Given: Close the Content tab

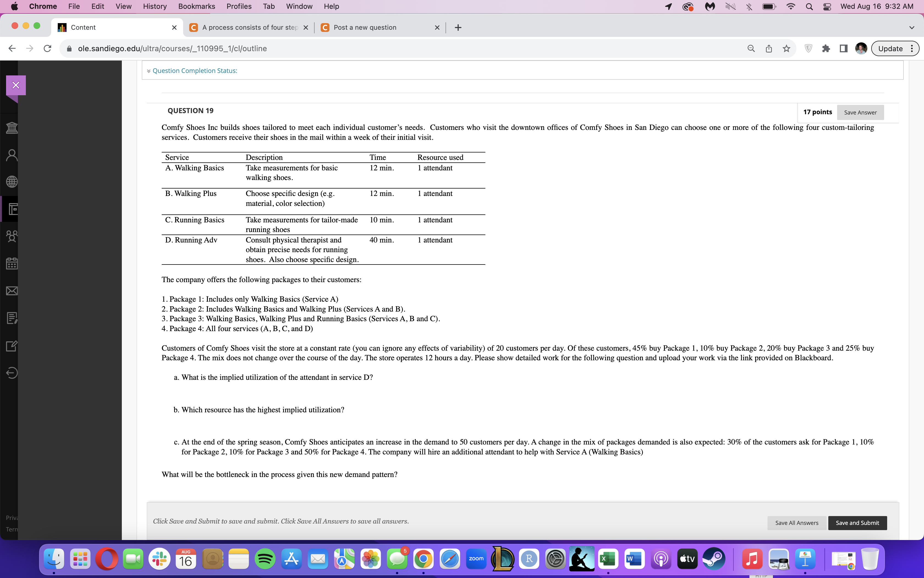Looking at the screenshot, I should pyautogui.click(x=174, y=28).
